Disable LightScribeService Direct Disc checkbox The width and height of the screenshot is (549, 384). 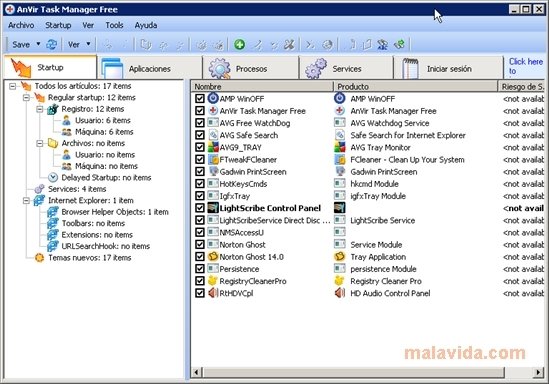(200, 220)
